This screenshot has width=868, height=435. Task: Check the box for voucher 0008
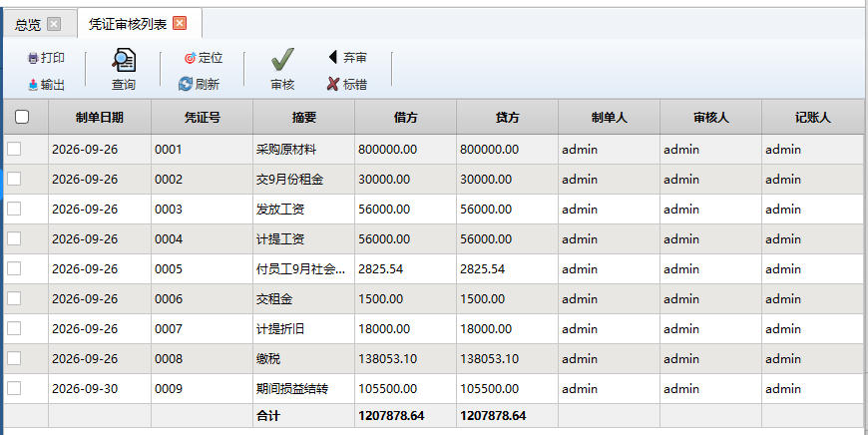[x=14, y=358]
